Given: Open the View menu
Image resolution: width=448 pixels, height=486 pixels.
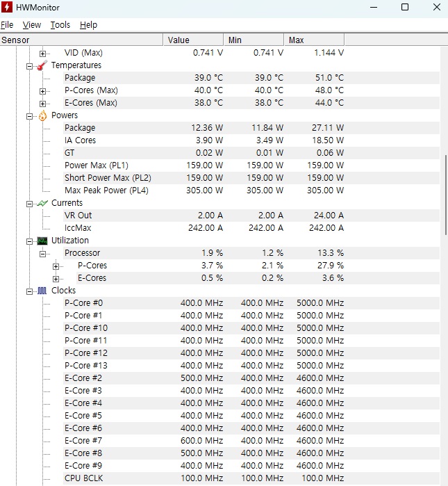Looking at the screenshot, I should 31,25.
